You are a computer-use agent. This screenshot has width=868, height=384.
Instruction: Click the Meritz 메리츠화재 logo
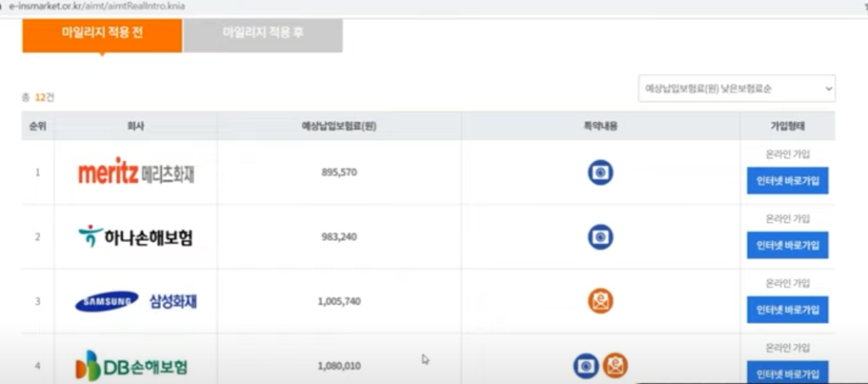point(136,173)
